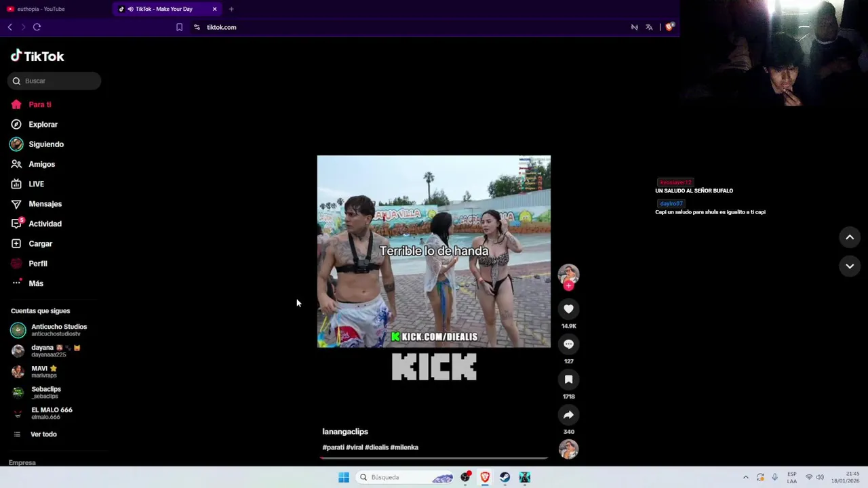The image size is (868, 488).
Task: Share the video with arrow icon
Action: coord(568,415)
